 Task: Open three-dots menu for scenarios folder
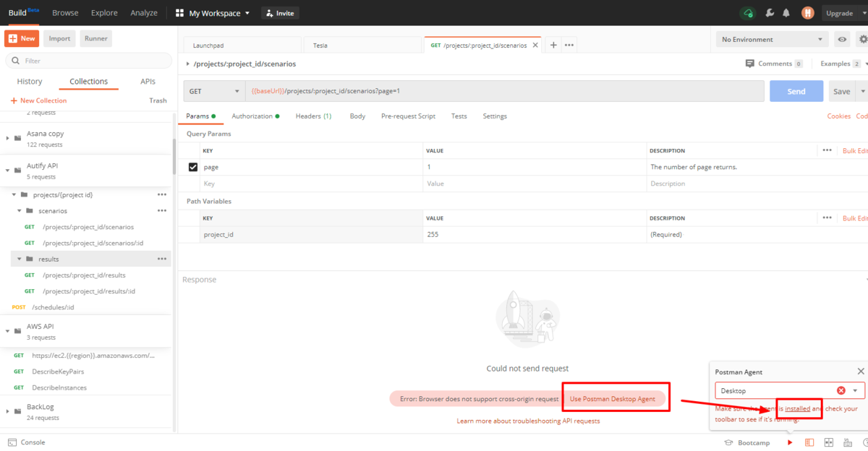point(162,210)
